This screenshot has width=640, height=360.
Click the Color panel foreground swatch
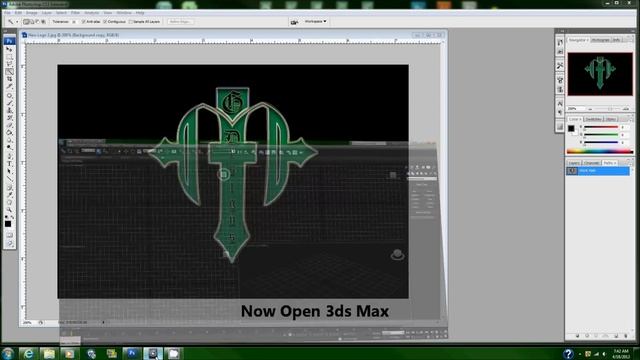pos(571,129)
